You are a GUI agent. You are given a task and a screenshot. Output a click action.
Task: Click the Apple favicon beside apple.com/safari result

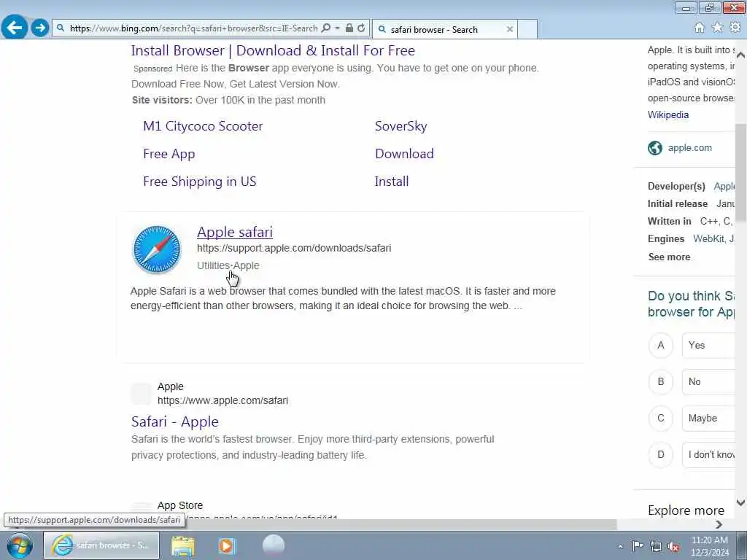pyautogui.click(x=142, y=393)
